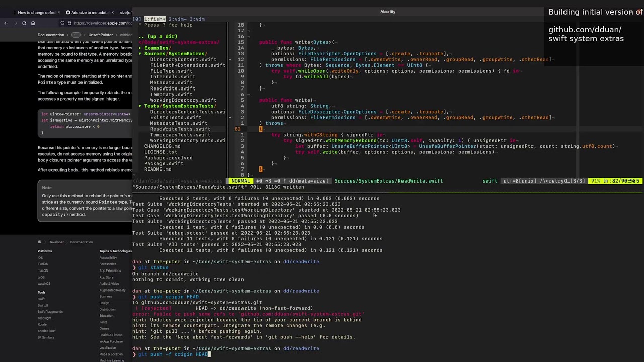Image resolution: width=644 pixels, height=362 pixels.
Task: Open the SwiftUI tools link
Action: [42, 305]
